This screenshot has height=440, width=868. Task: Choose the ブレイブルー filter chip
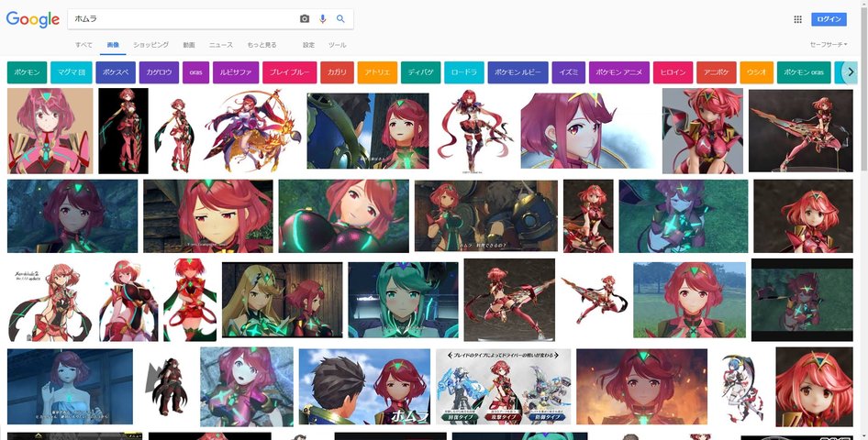(x=290, y=72)
